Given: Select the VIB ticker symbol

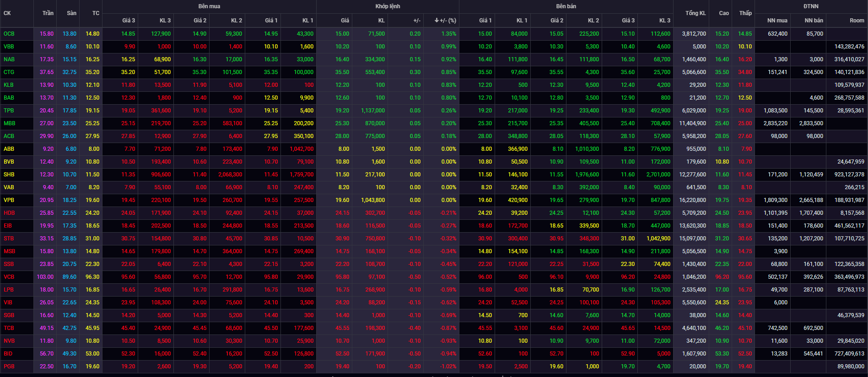Looking at the screenshot, I should click(x=8, y=303).
